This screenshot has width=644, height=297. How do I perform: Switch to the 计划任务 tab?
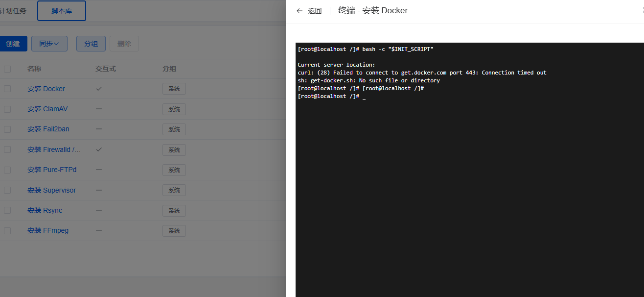point(13,11)
